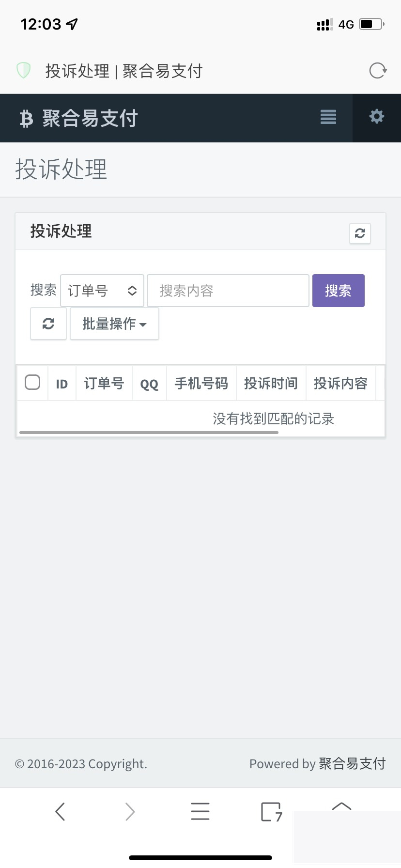Viewport: 401px width, 868px height.
Task: Open the browser bottom menu icon
Action: tap(200, 811)
